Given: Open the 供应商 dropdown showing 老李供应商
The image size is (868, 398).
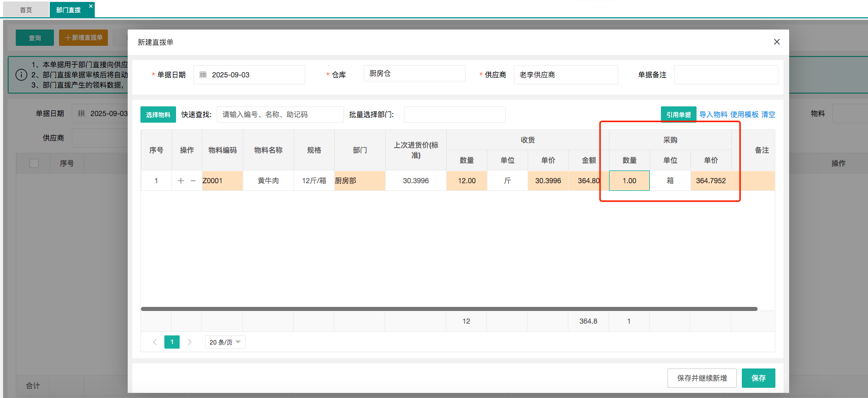Looking at the screenshot, I should [x=565, y=75].
